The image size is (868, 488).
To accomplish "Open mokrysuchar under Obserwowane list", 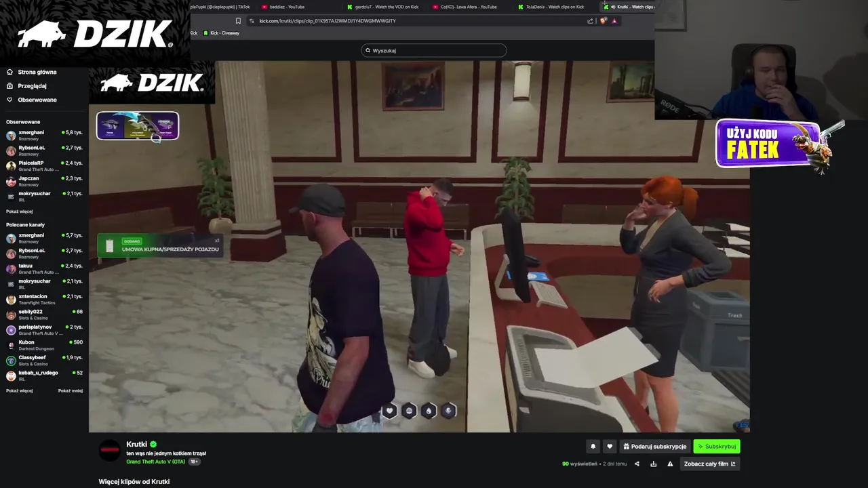I will click(x=44, y=197).
